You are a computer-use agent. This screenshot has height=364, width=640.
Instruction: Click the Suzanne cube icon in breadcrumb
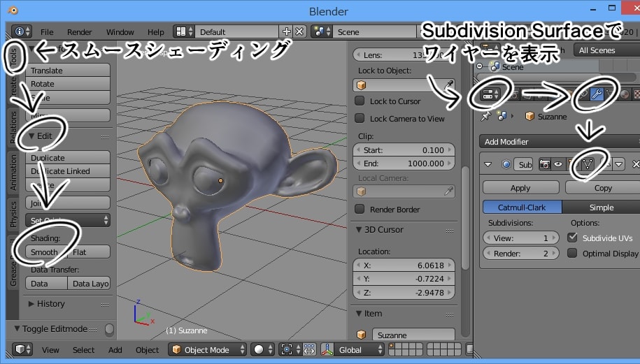tap(529, 117)
